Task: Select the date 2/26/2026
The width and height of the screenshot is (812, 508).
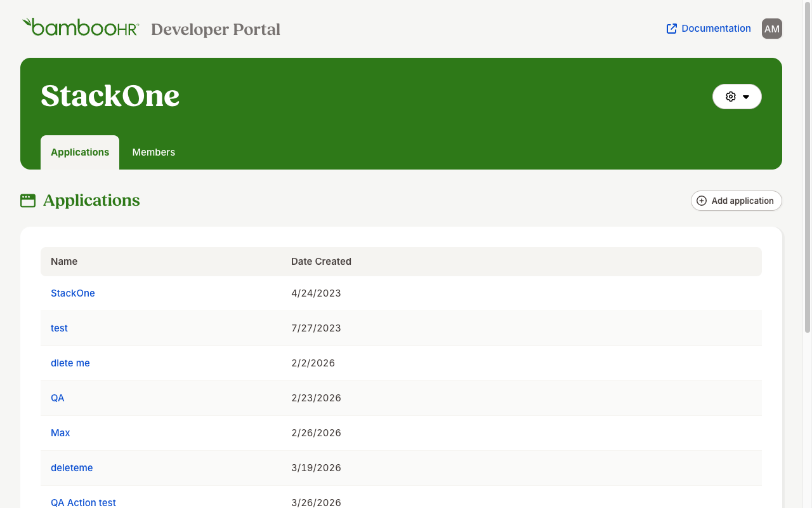Action: (x=316, y=433)
